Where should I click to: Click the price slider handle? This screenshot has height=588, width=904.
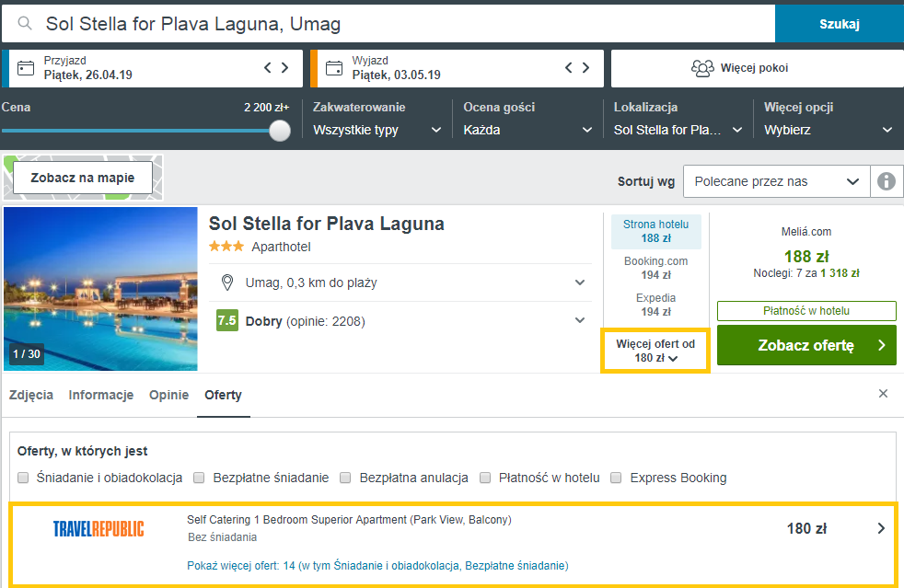point(280,131)
